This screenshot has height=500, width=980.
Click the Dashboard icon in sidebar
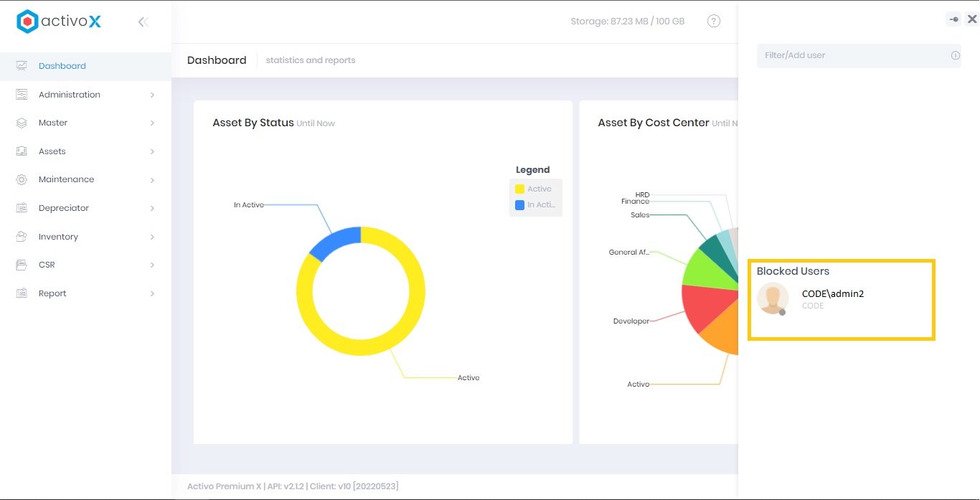pyautogui.click(x=22, y=66)
